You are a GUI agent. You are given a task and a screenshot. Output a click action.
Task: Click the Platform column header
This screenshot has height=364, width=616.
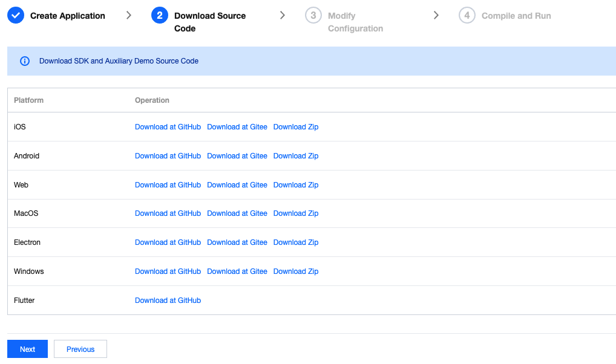point(28,100)
